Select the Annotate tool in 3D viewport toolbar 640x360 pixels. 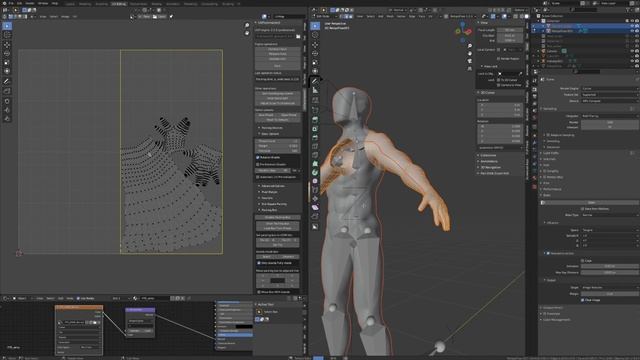pos(315,81)
